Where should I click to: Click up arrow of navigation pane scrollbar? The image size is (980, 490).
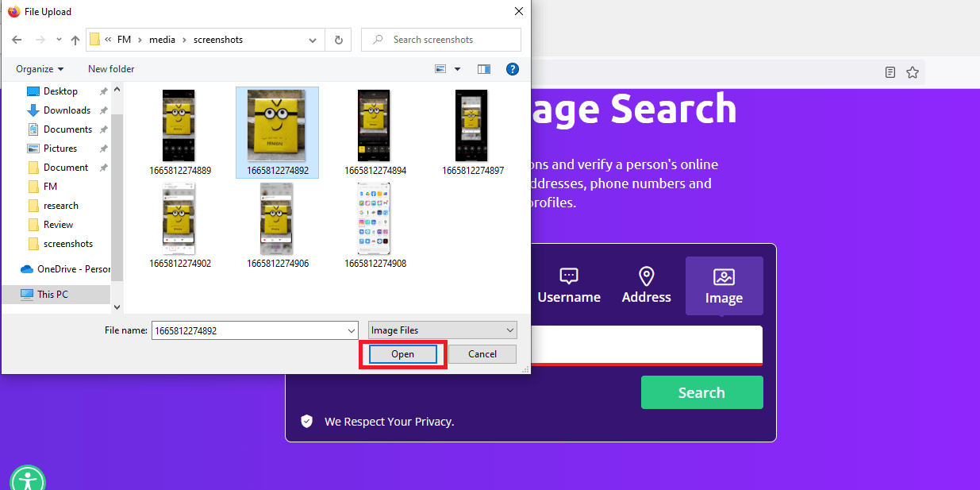coord(117,89)
